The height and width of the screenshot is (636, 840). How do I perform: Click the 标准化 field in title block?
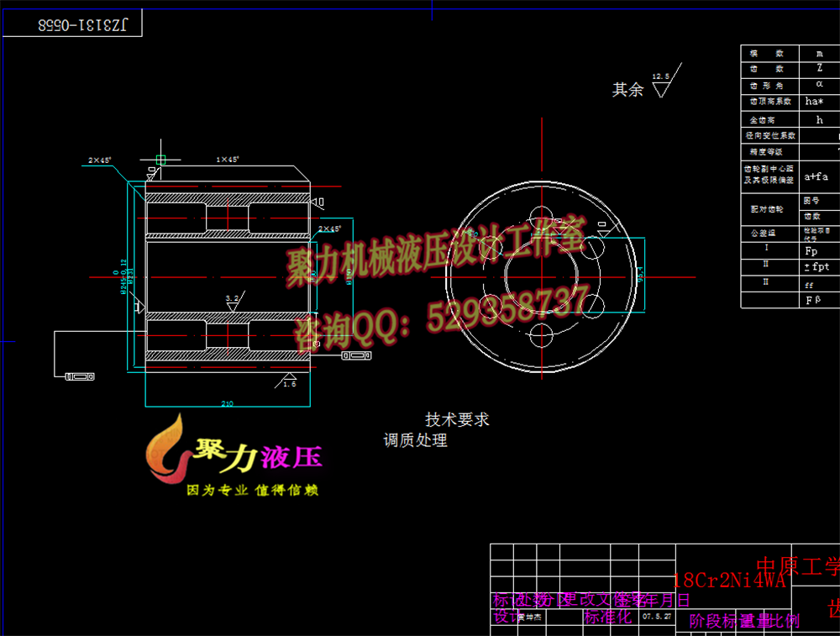pyautogui.click(x=611, y=617)
